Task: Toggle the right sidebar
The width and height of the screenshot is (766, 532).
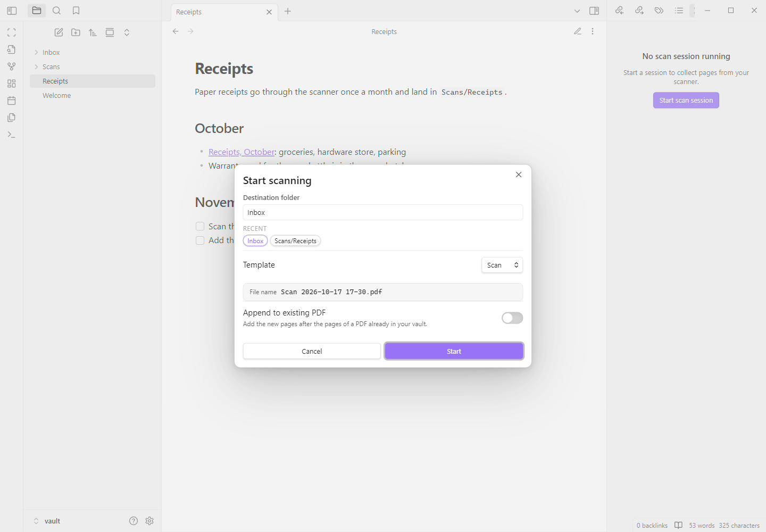Action: point(595,11)
